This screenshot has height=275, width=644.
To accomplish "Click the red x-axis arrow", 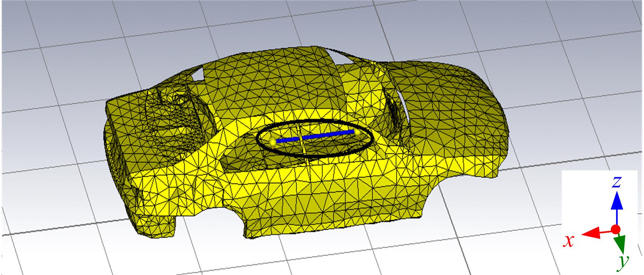I will point(594,233).
